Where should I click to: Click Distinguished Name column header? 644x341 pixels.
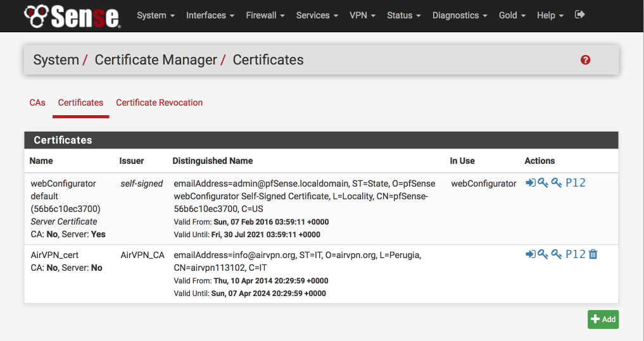click(x=212, y=161)
